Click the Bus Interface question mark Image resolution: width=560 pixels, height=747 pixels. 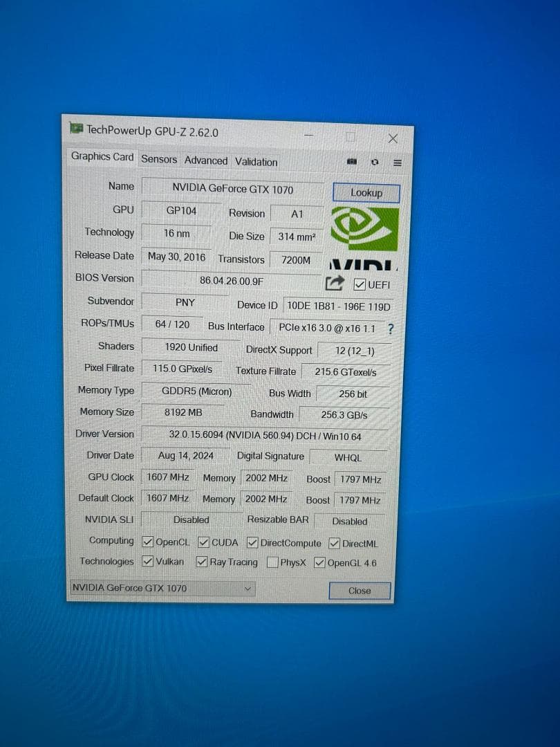[x=391, y=329]
